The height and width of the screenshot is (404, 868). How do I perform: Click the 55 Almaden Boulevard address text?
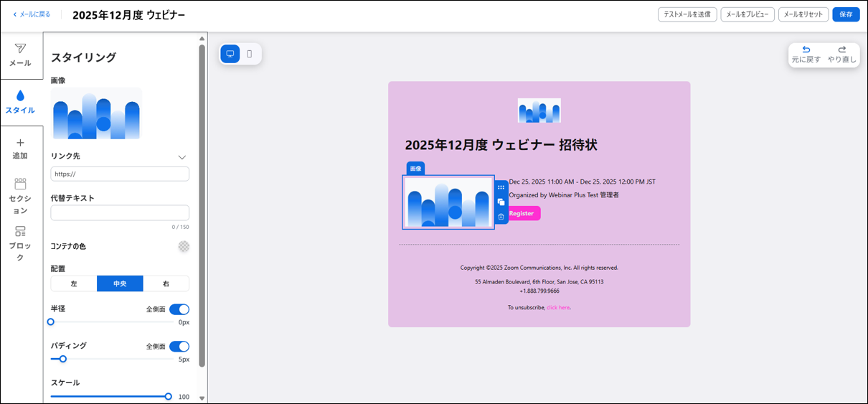539,282
